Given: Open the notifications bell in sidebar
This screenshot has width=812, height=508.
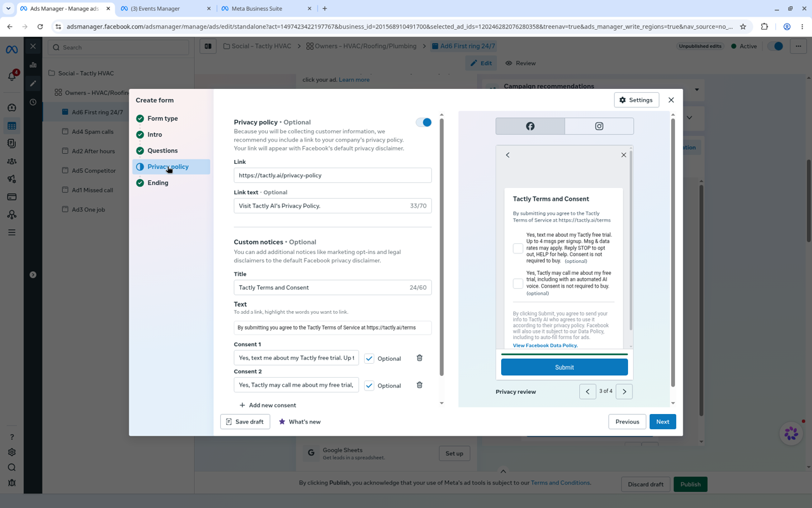Looking at the screenshot, I should pos(12,76).
